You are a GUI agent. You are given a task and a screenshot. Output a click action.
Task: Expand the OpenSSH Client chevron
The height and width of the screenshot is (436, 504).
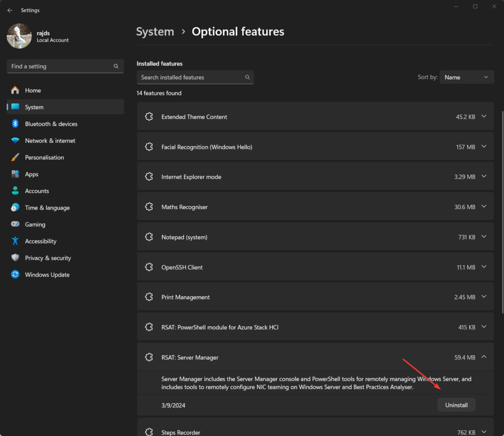click(x=484, y=267)
